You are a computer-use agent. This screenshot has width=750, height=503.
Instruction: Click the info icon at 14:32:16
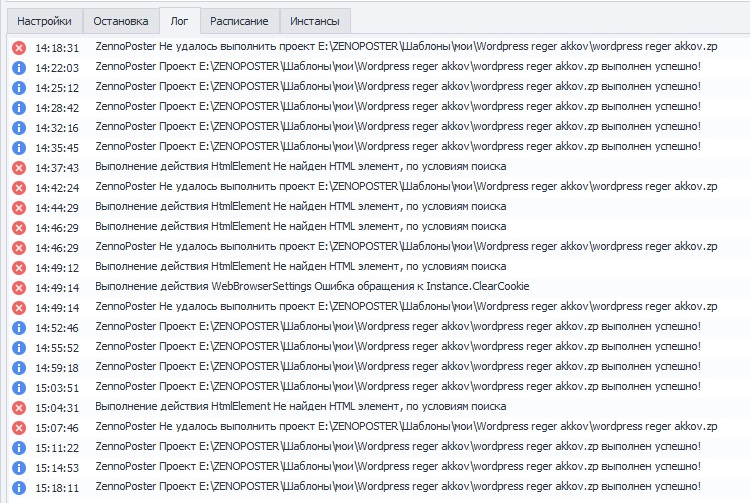click(x=19, y=128)
